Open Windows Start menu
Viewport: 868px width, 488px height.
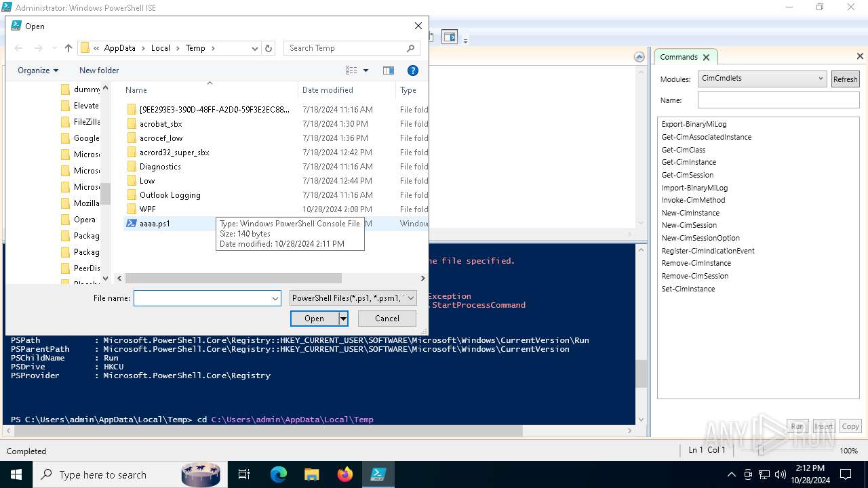pos(16,475)
